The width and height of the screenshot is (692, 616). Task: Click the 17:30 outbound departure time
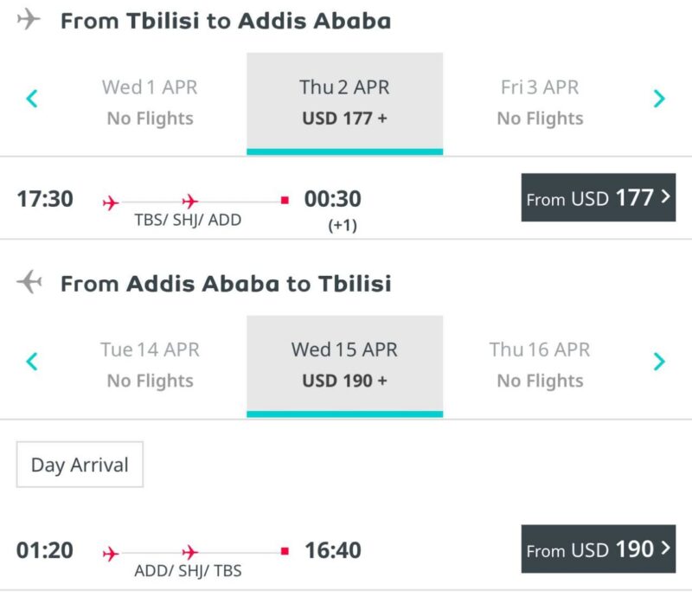pos(45,199)
